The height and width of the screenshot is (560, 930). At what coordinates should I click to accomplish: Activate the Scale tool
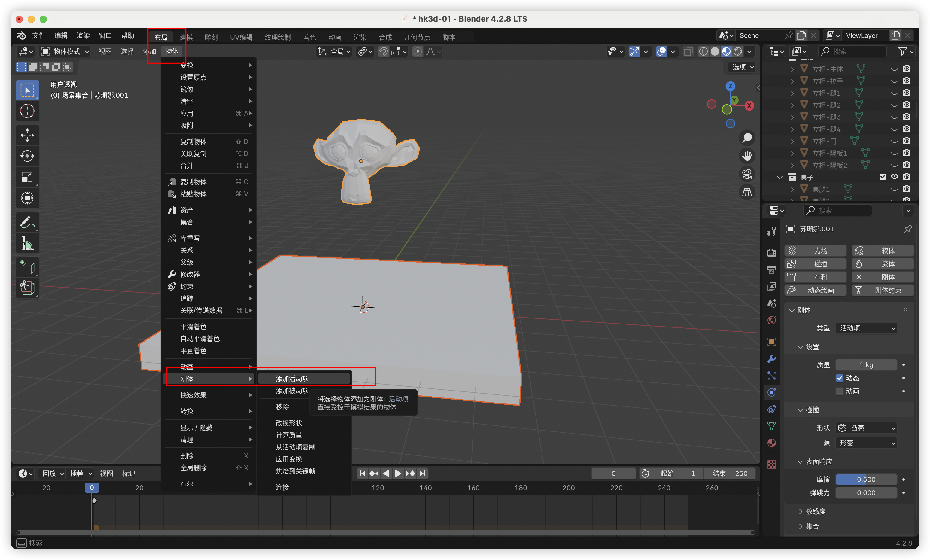27,177
